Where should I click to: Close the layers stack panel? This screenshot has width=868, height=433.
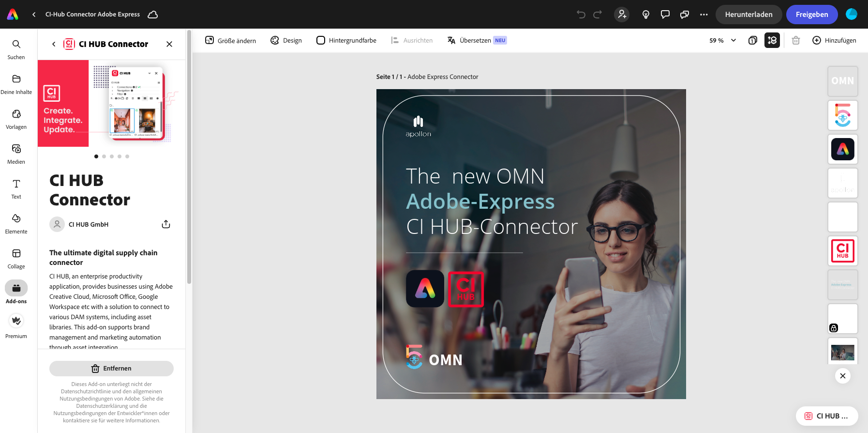843,376
